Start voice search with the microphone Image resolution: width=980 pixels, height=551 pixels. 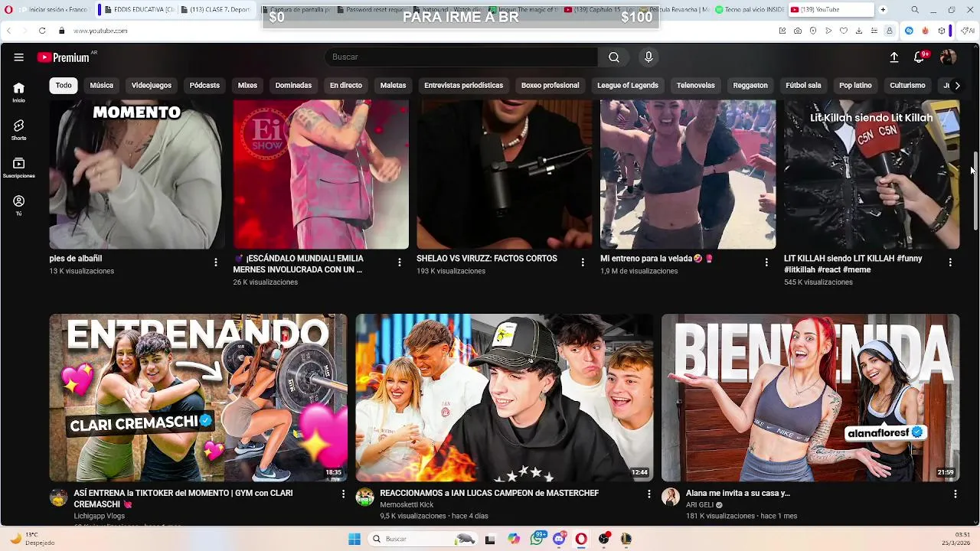point(648,57)
